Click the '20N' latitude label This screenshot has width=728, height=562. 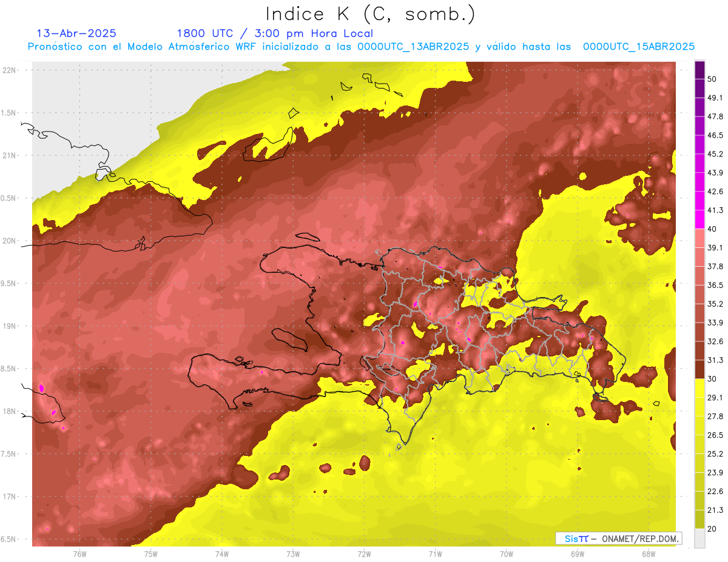pyautogui.click(x=9, y=241)
